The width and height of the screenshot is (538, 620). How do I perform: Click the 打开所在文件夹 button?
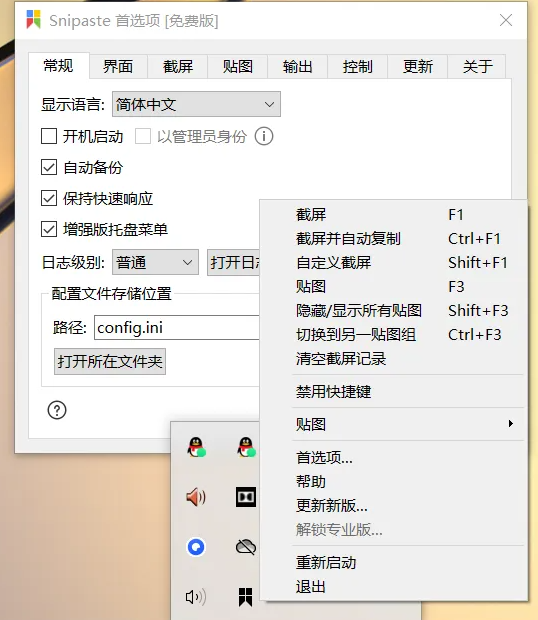[110, 361]
